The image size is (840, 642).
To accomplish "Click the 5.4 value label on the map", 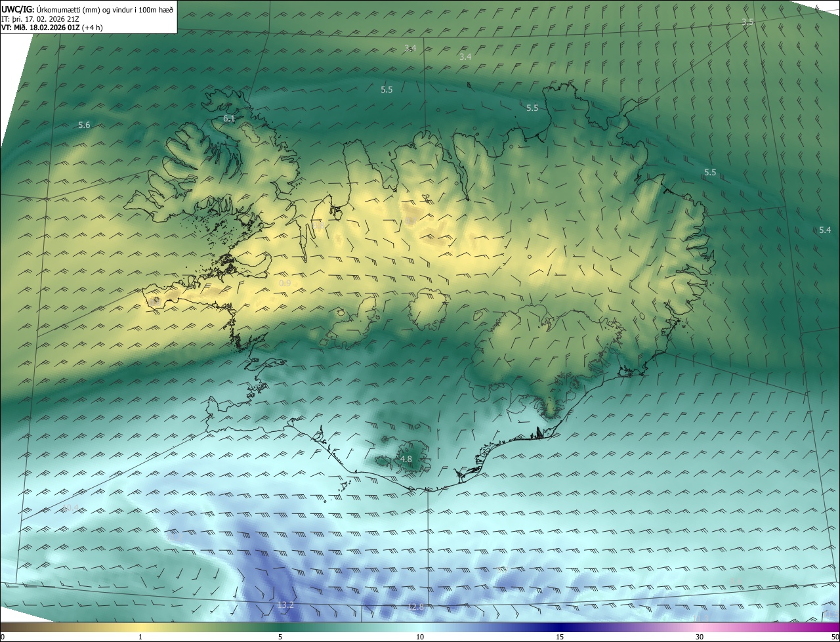I will (x=825, y=230).
